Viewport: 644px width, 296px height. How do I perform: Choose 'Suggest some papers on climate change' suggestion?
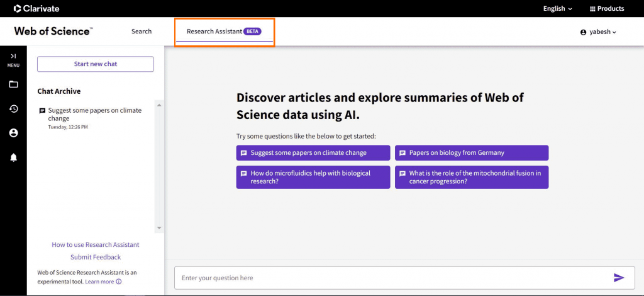point(313,153)
